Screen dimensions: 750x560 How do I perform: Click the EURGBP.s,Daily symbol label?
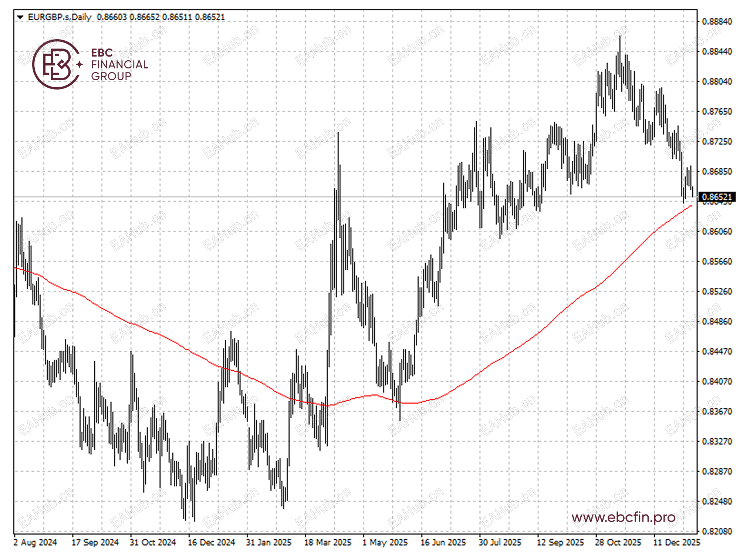59,17
